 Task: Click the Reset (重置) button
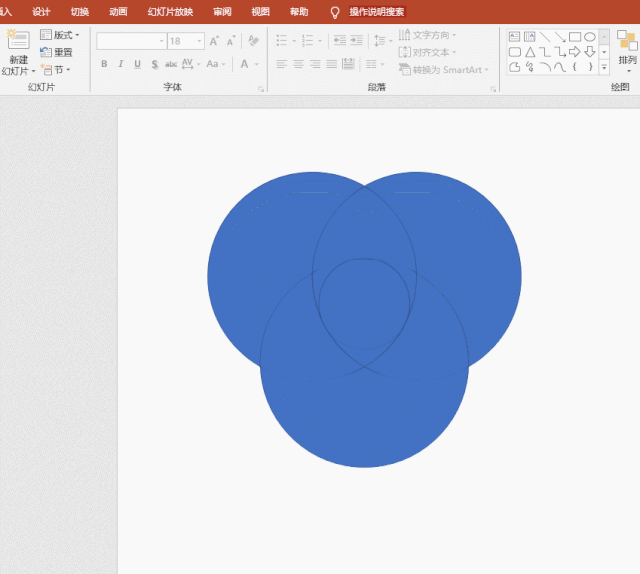[57, 52]
